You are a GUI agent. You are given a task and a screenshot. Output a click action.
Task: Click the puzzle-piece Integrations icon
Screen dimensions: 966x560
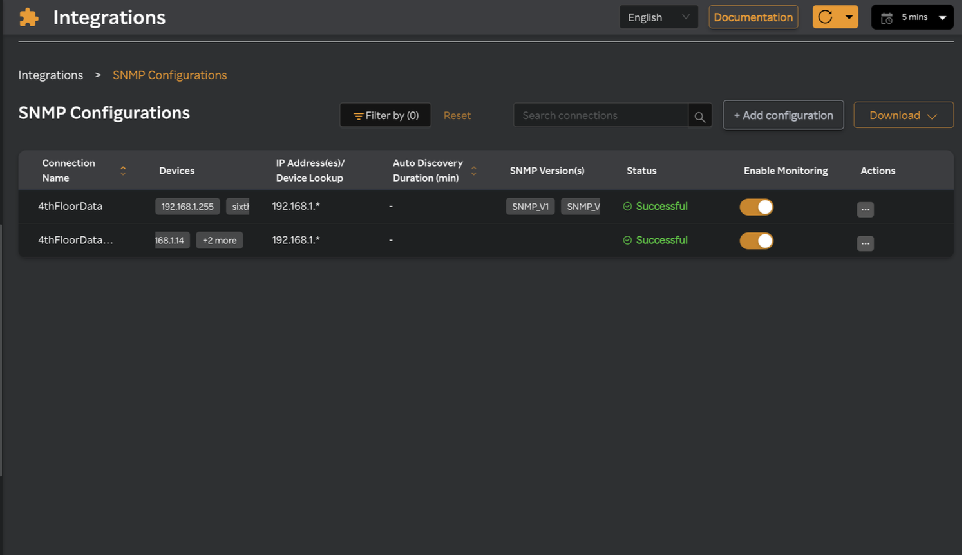[x=28, y=17]
